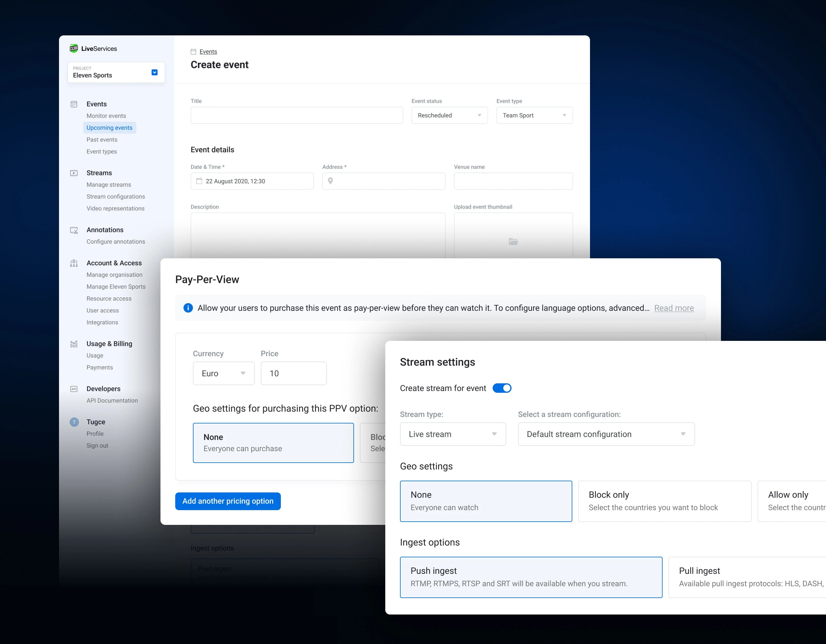Click the Developers API icon
The image size is (826, 644).
point(74,389)
